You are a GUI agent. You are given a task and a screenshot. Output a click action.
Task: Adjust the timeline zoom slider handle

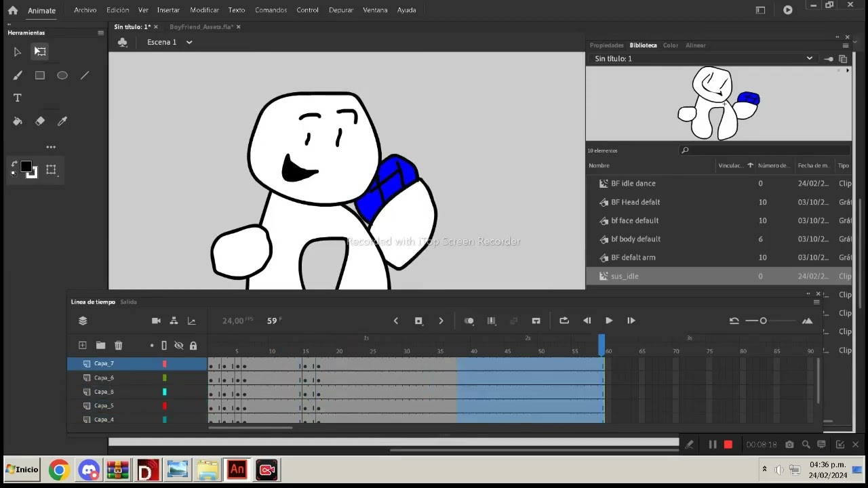[x=764, y=321]
